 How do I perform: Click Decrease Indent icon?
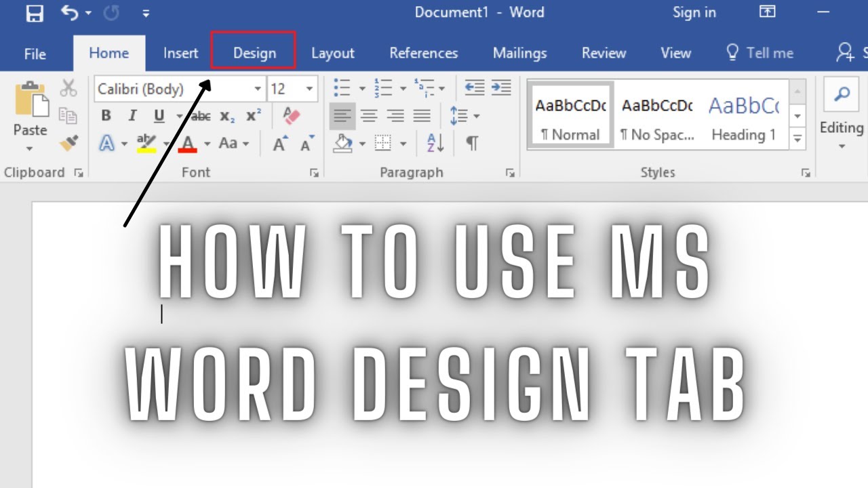[x=475, y=88]
